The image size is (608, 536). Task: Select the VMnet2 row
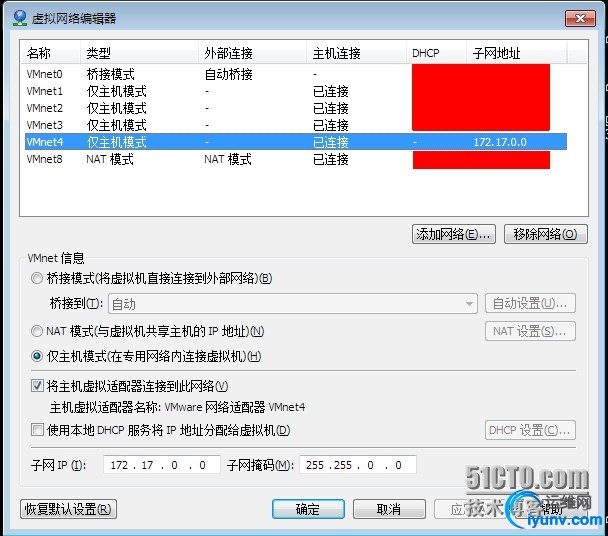[296, 108]
